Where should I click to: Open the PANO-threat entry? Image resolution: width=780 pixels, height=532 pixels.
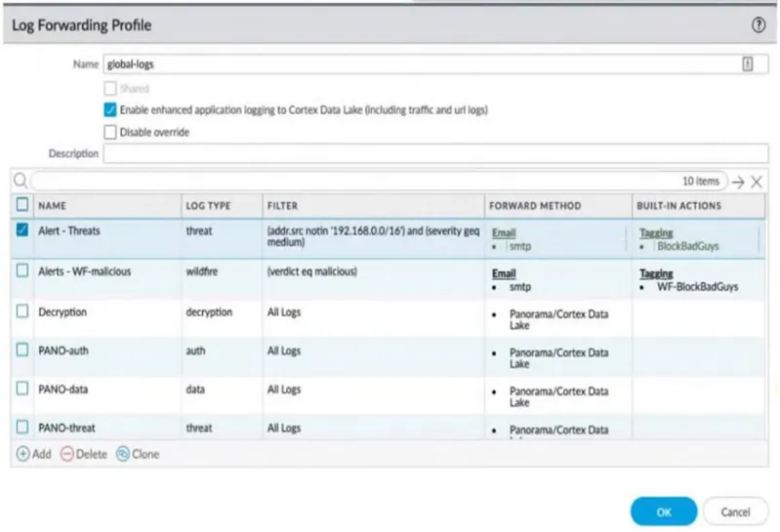point(66,429)
